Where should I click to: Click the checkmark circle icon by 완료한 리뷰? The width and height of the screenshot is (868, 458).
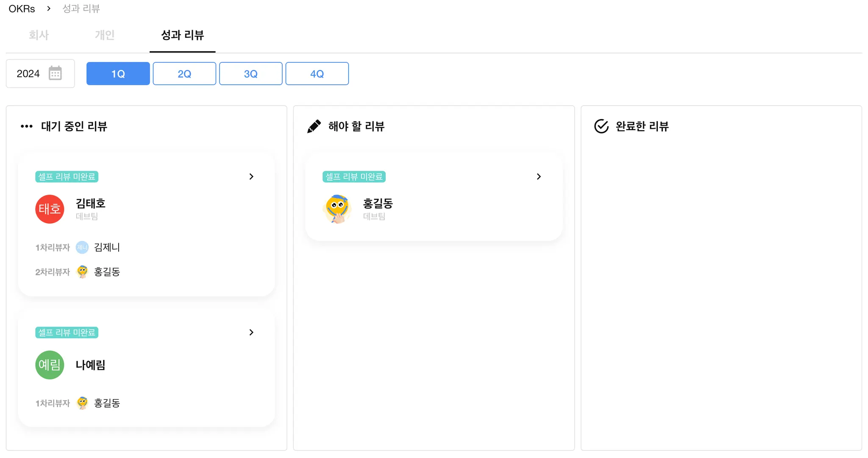(601, 126)
